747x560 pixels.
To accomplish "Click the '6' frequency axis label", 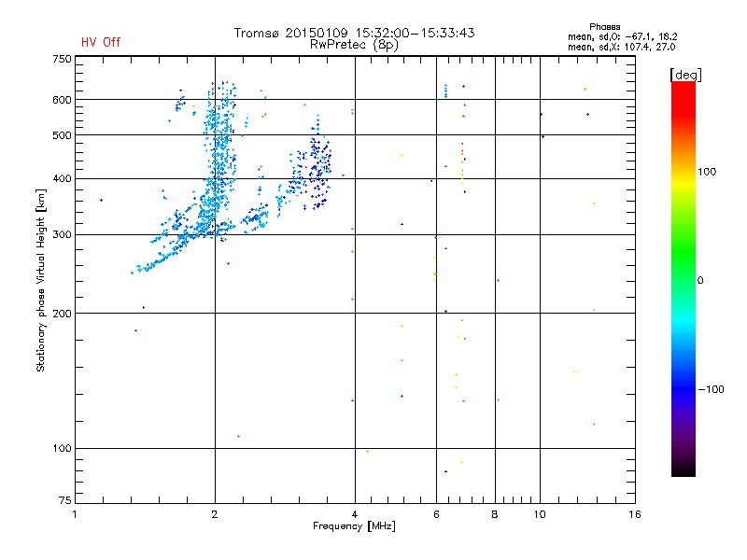I will [436, 514].
